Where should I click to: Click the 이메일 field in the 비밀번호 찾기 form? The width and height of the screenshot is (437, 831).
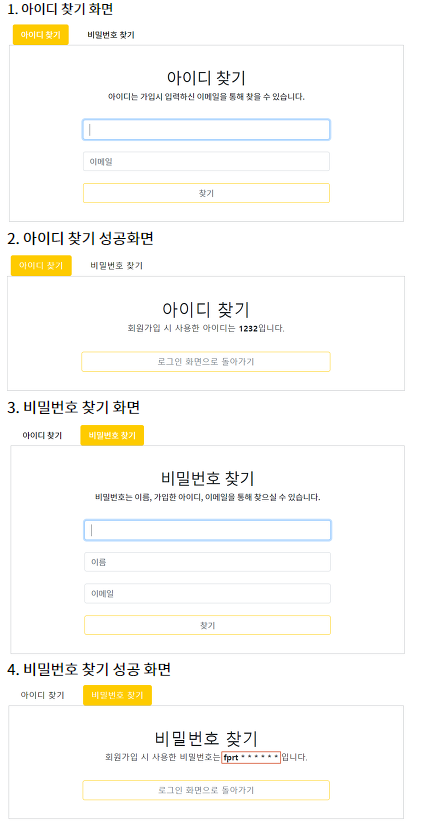click(x=208, y=594)
